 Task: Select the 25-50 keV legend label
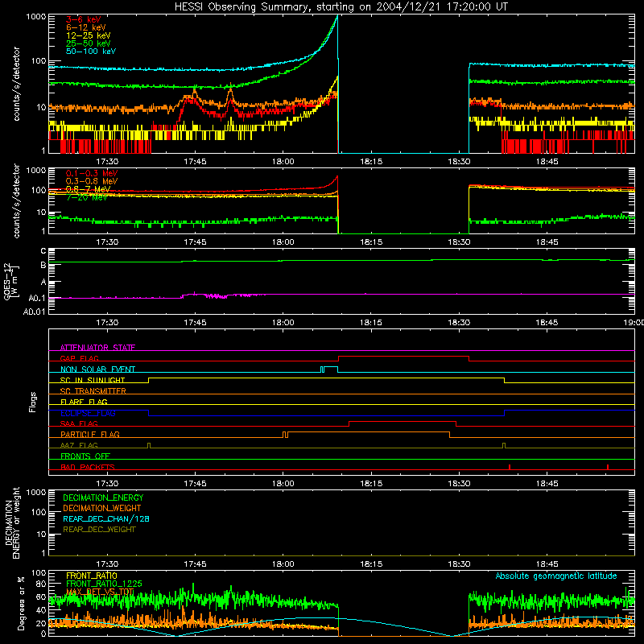pos(89,43)
